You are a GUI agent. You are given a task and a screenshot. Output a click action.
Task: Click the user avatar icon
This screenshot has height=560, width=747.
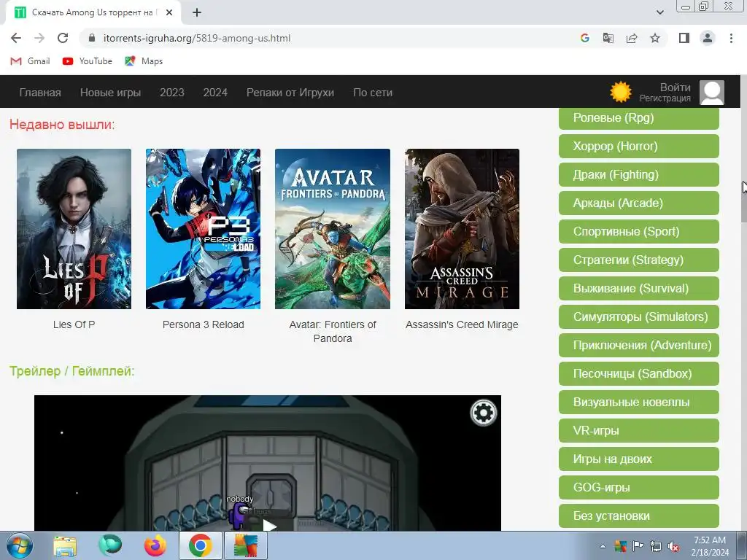(x=712, y=92)
